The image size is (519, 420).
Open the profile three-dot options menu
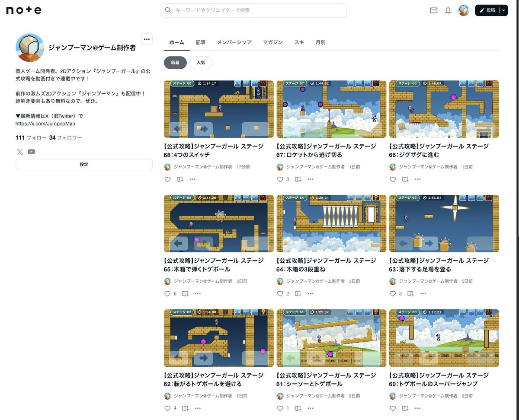pyautogui.click(x=147, y=39)
